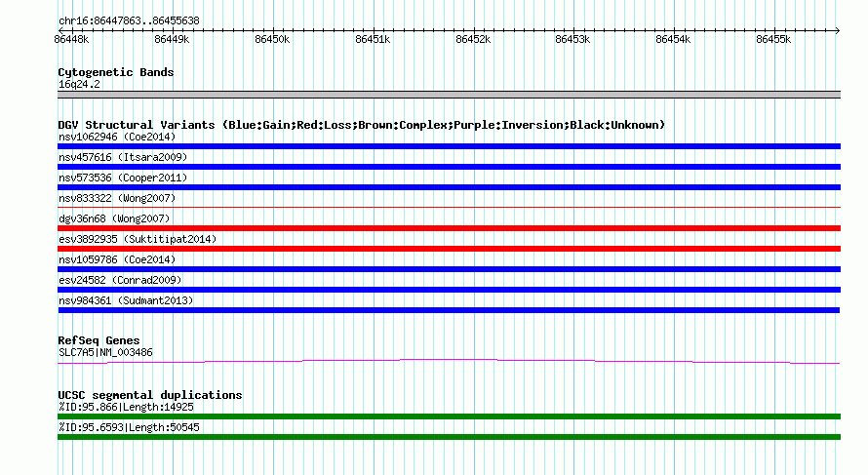Click the UCSC segmental duplications track title

(150, 395)
